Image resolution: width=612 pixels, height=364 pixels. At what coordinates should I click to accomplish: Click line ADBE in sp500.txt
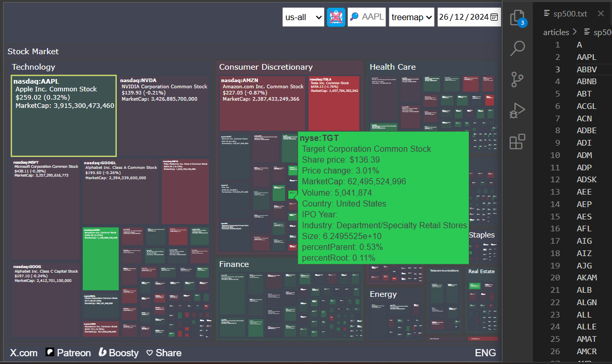point(587,131)
